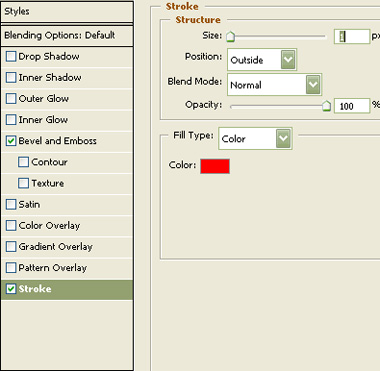
Task: Enable the Inner Shadow checkbox
Action: 11,77
